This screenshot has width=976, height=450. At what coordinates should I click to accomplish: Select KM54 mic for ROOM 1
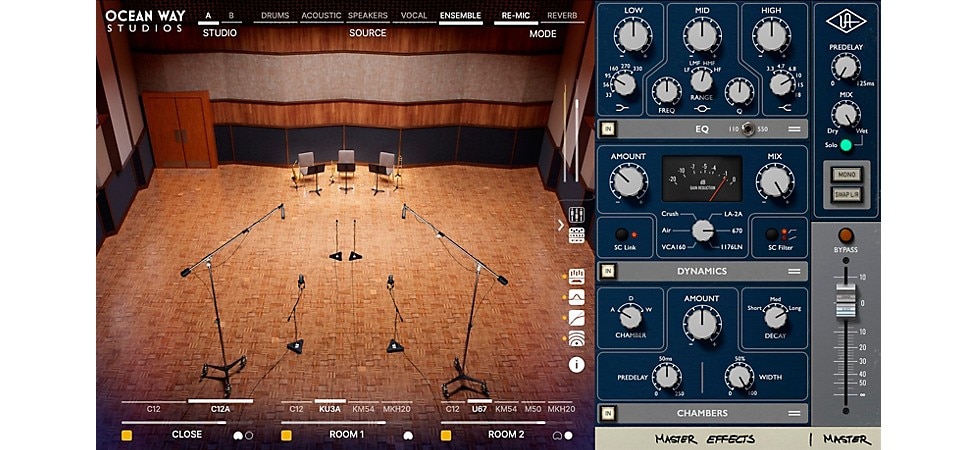[363, 406]
